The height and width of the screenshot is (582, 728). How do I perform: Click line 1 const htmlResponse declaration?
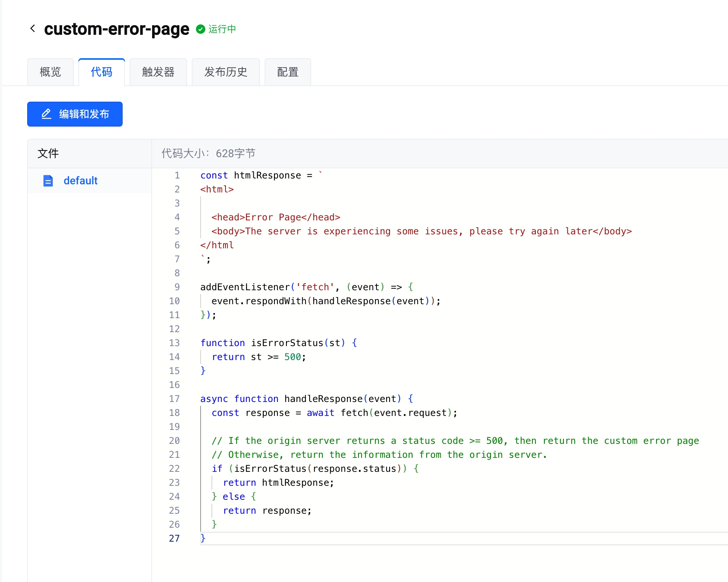(x=262, y=175)
